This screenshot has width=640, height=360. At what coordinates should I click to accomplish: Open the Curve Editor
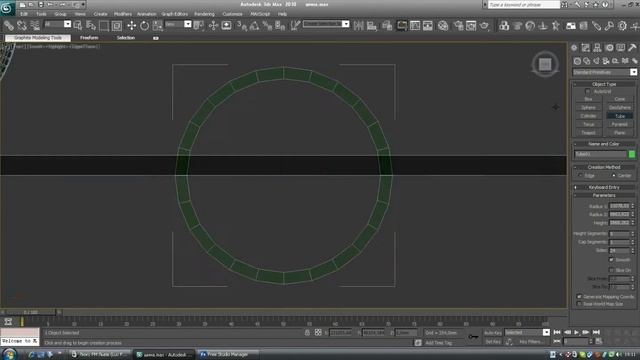click(415, 26)
